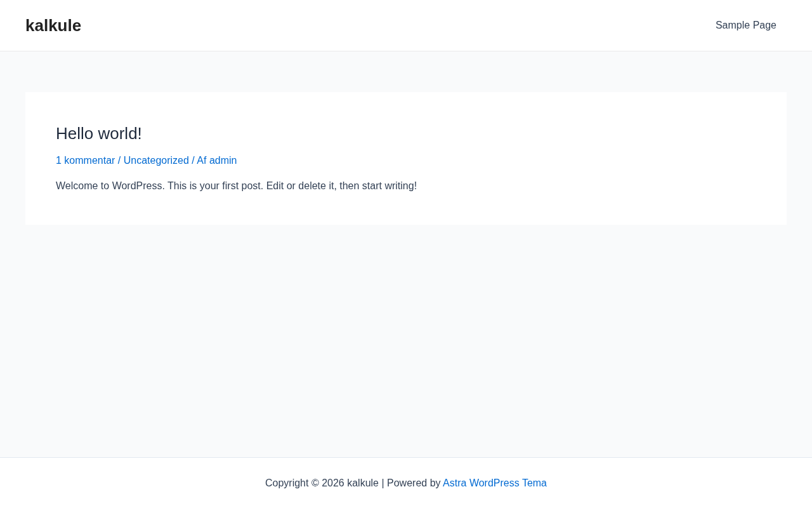Select the Uncategorized category link
Viewport: 812px width, 508px height.
156,161
